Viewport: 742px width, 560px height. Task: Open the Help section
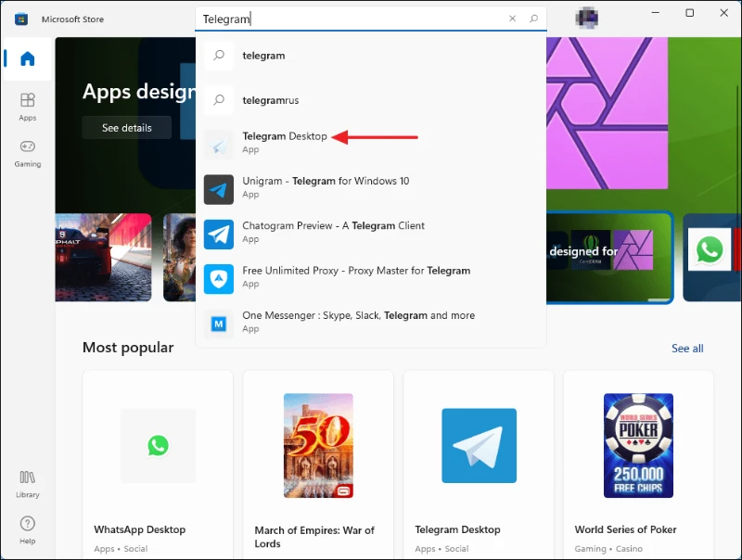28,530
